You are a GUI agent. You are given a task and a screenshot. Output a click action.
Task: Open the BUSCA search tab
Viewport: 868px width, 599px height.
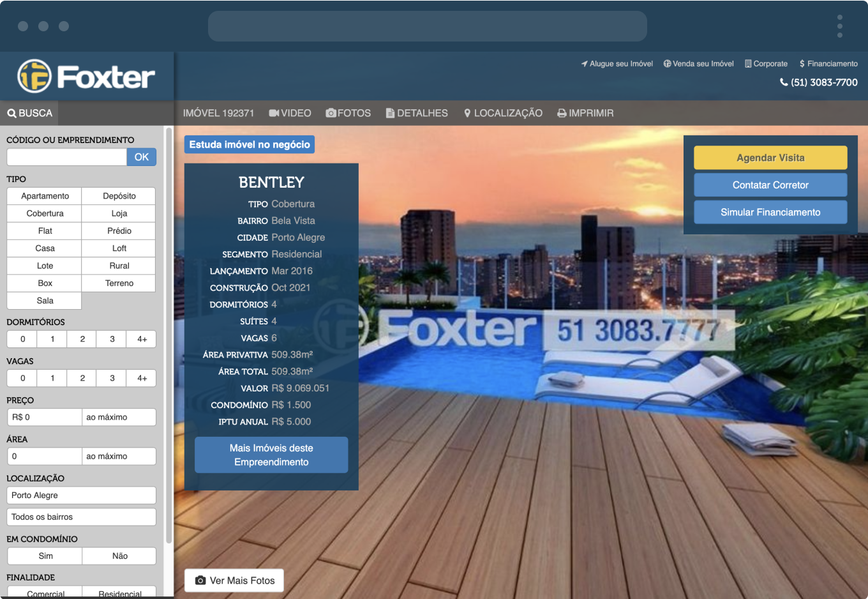pyautogui.click(x=29, y=113)
